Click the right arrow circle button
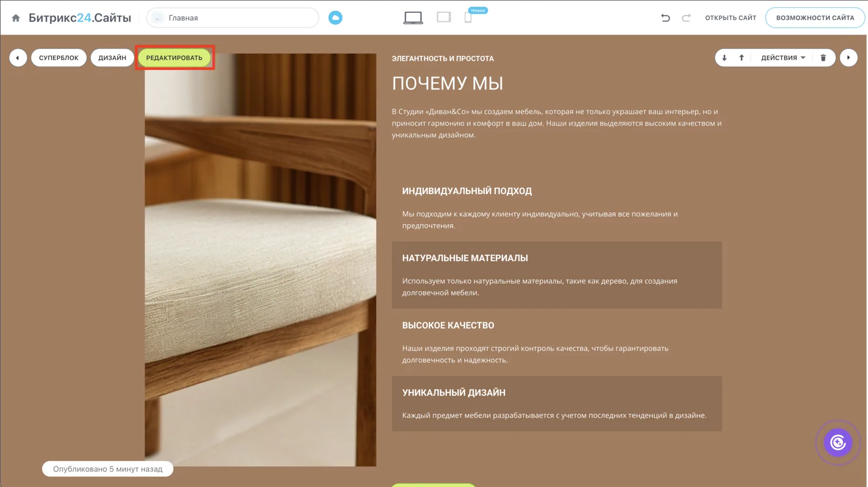This screenshot has width=868, height=487. [x=848, y=58]
